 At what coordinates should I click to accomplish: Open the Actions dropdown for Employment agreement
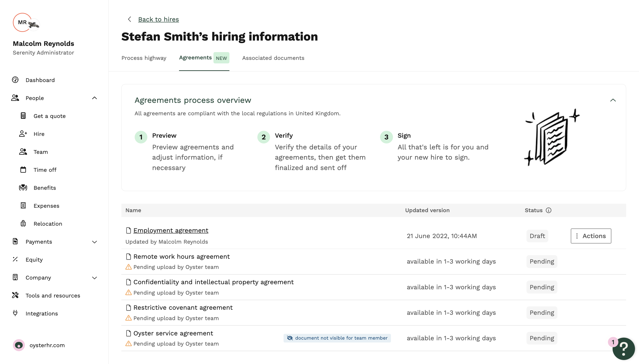click(591, 236)
